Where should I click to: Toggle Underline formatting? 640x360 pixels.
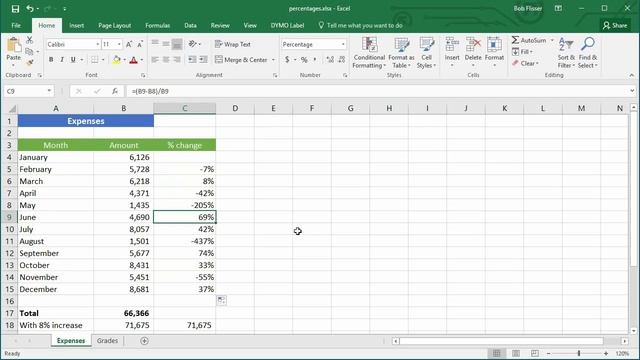coord(73,60)
